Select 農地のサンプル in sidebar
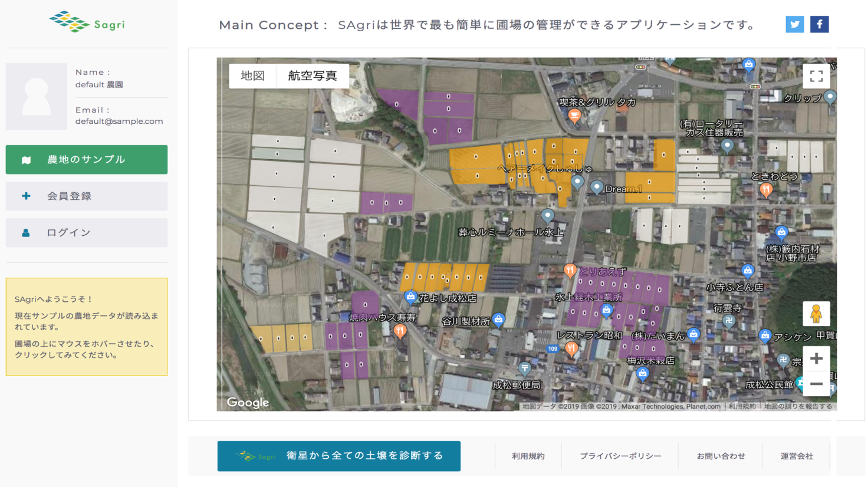The height and width of the screenshot is (487, 868). tap(87, 160)
